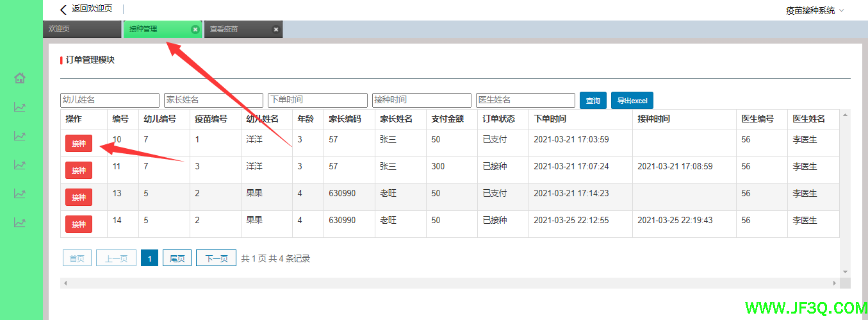The image size is (868, 320).
Task: Click the 导出excel button
Action: pos(632,101)
